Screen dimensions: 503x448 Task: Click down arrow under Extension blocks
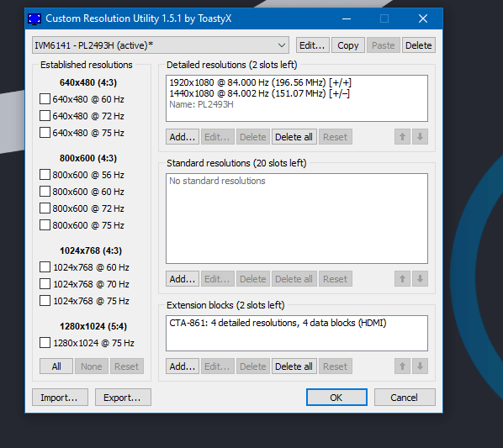(420, 366)
